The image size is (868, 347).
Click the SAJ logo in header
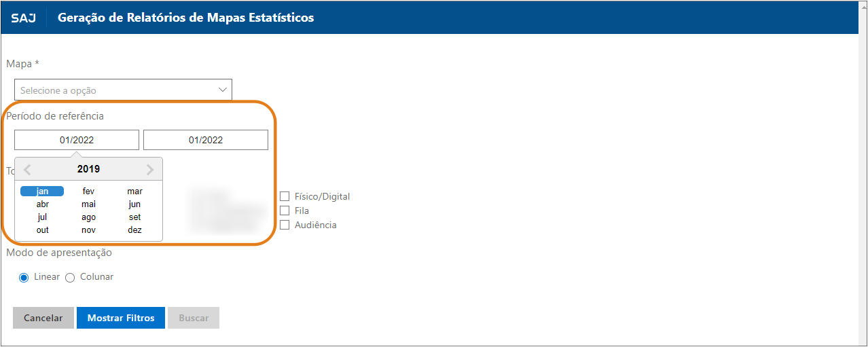tap(23, 18)
